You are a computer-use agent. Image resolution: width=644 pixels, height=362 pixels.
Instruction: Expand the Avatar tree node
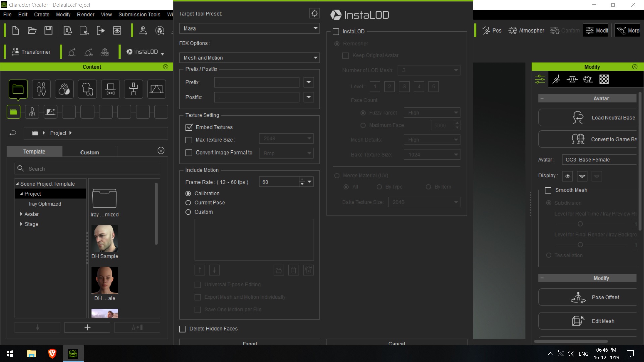21,214
